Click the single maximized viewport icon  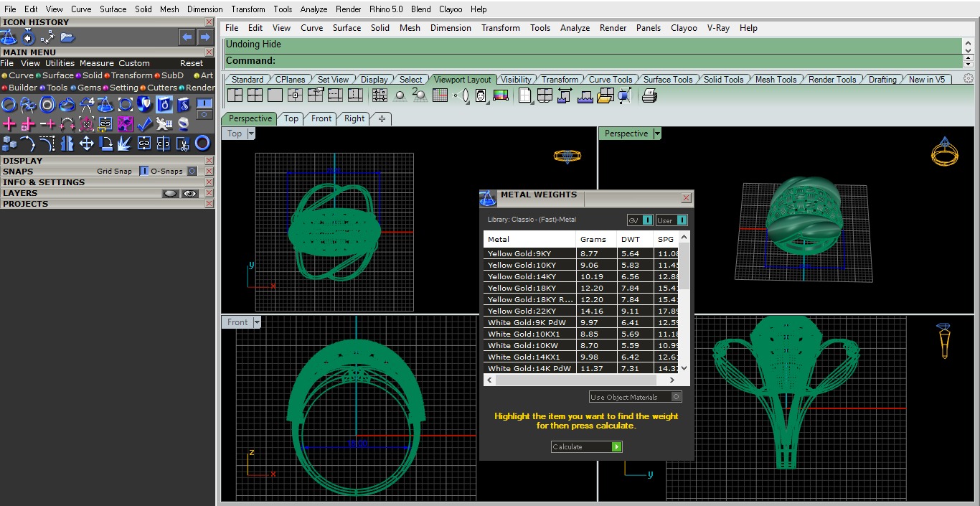pos(275,95)
